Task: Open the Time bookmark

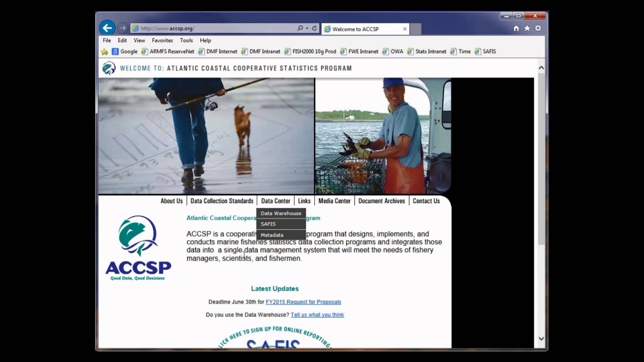Action: (x=460, y=51)
